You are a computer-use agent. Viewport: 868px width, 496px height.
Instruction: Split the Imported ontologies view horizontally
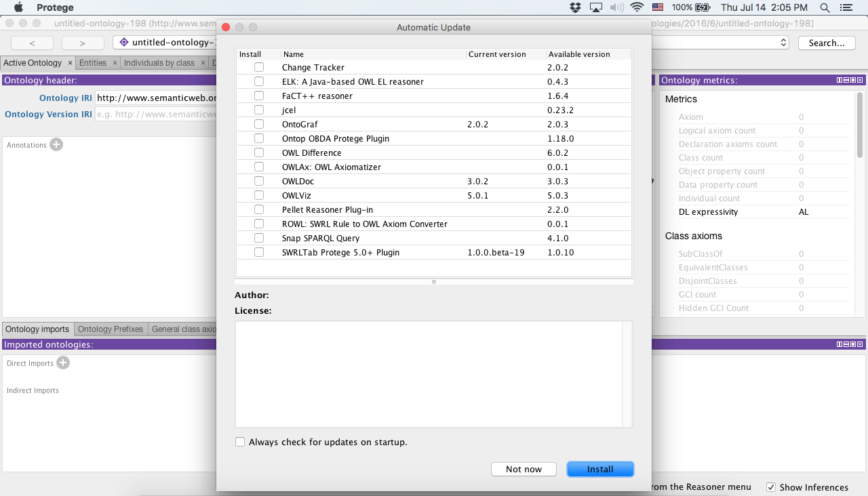(846, 344)
